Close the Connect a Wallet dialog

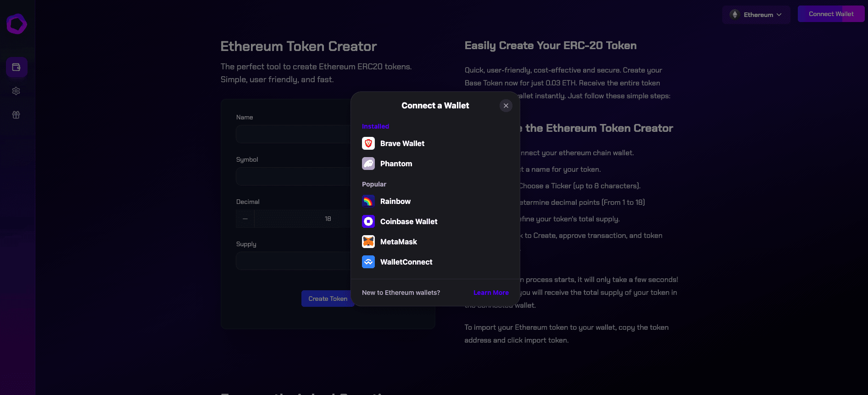506,106
